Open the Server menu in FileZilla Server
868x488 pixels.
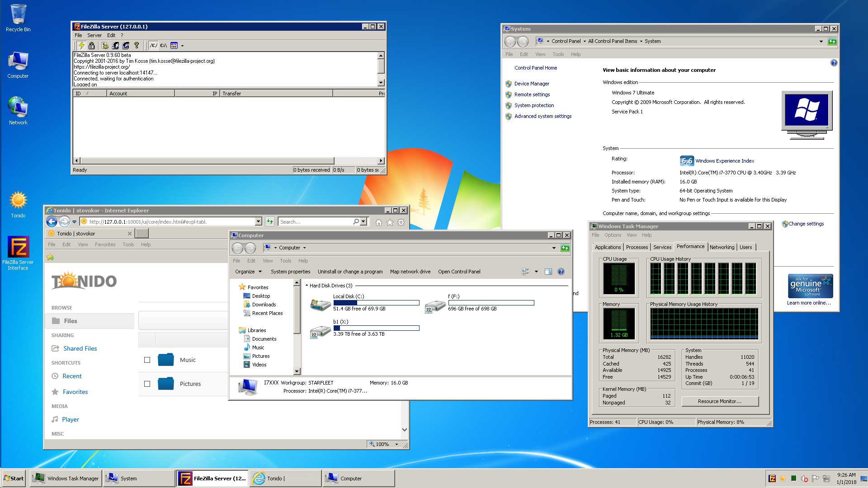pos(94,35)
